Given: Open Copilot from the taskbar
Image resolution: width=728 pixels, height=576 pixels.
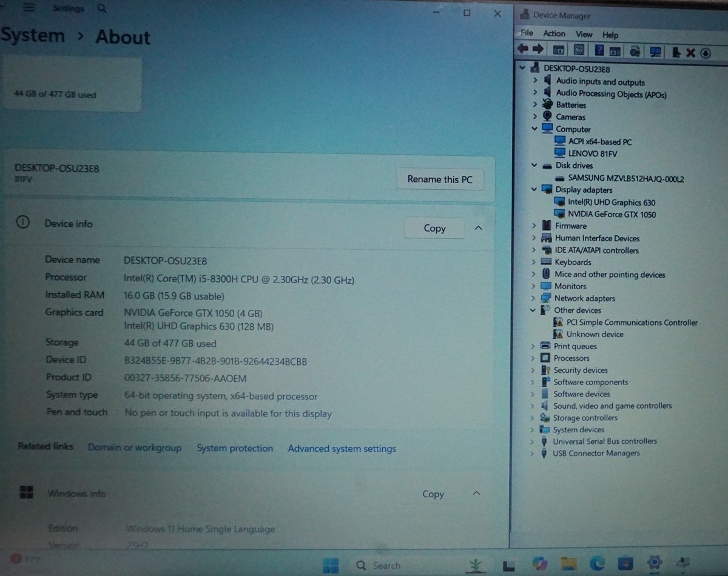Looking at the screenshot, I should (539, 564).
